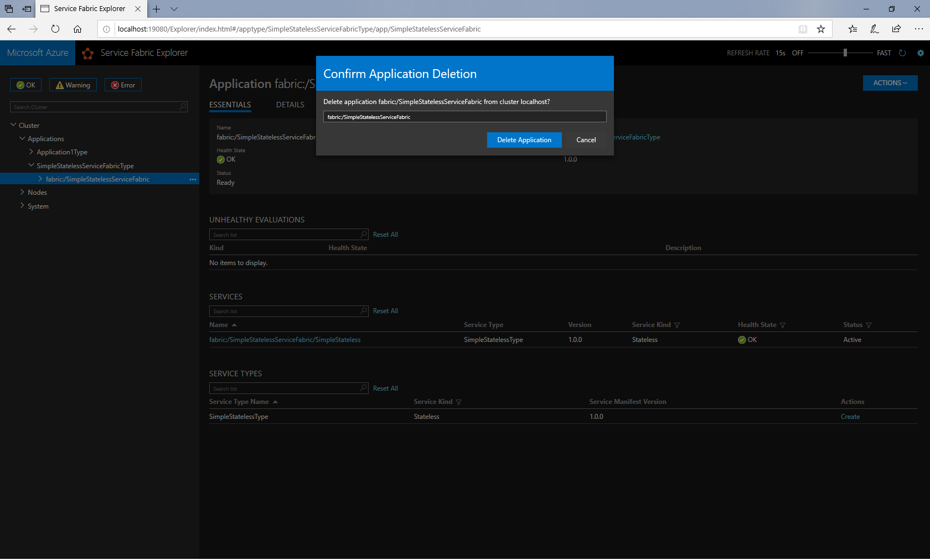This screenshot has height=560, width=930.
Task: Collapse the Applications tree node
Action: pos(22,138)
